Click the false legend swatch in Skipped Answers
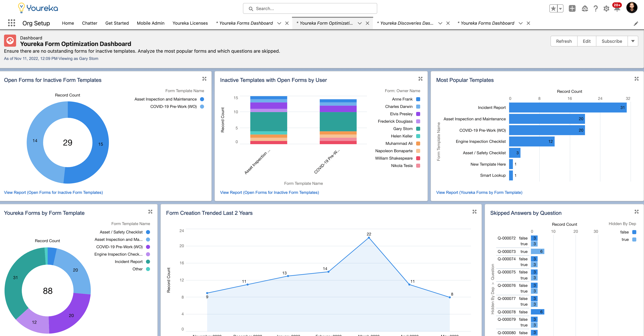Viewport: 644px width, 336px height. tap(634, 232)
